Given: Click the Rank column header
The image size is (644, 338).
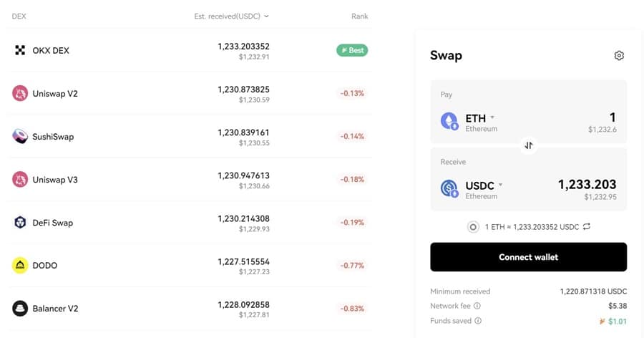Looking at the screenshot, I should 360,16.
